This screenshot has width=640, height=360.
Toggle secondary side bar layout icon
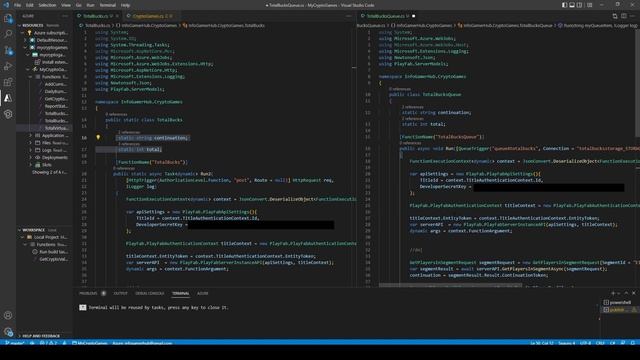579,5
